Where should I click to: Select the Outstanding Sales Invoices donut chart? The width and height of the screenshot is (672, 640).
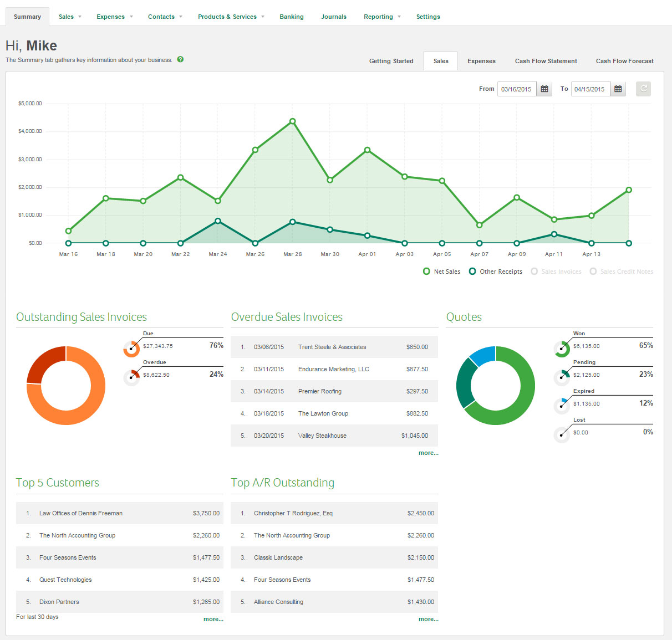click(65, 386)
